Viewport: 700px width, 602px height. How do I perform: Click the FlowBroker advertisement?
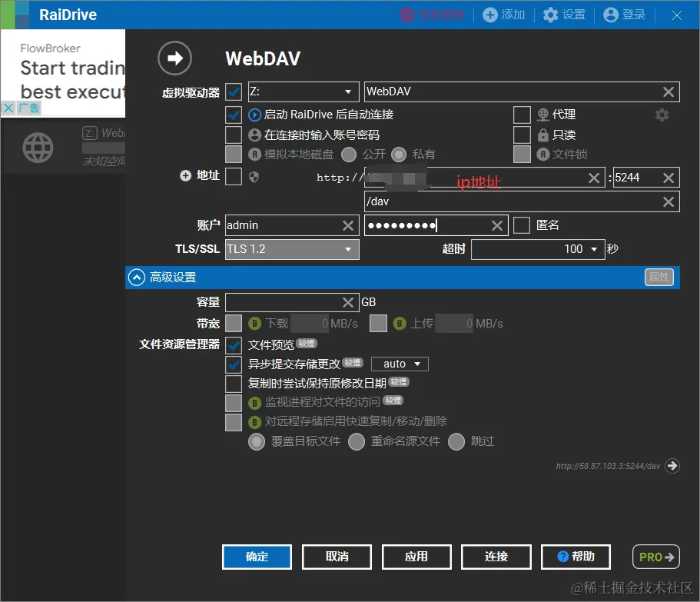(x=63, y=72)
